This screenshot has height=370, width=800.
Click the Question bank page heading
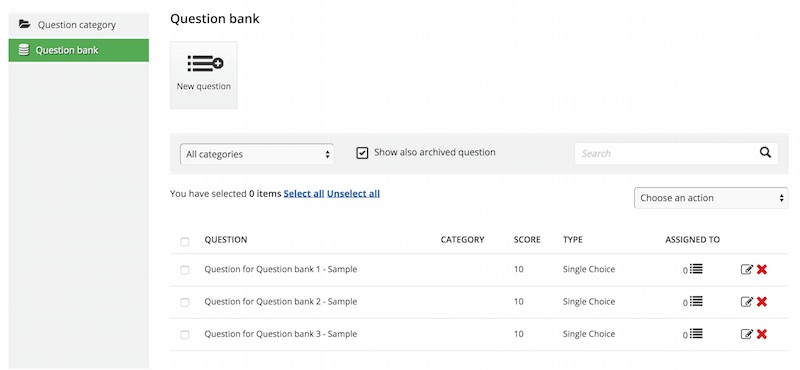click(215, 19)
